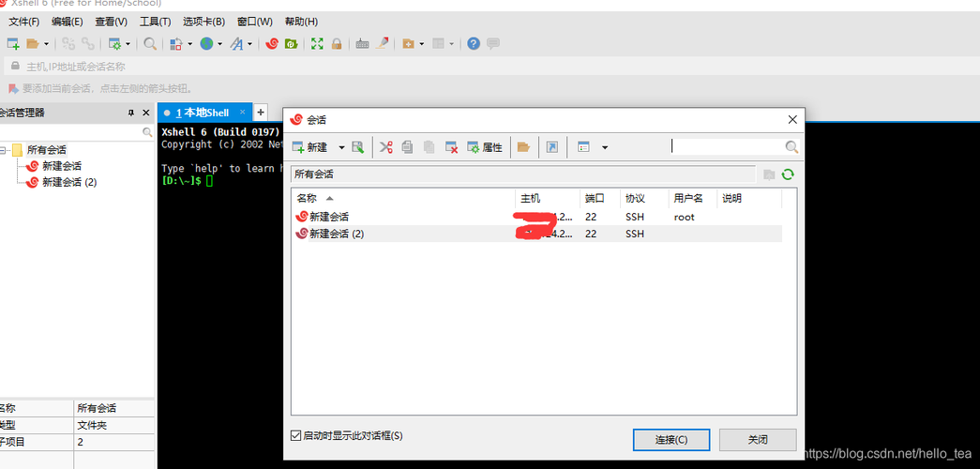This screenshot has width=980, height=469.
Task: Collapse the 所有会话 tree folder
Action: (3, 150)
